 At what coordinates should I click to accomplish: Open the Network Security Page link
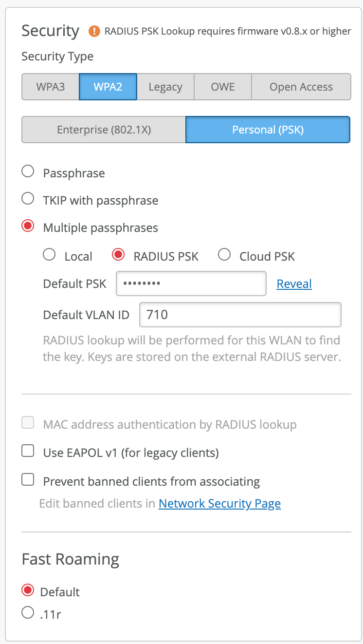click(x=220, y=504)
